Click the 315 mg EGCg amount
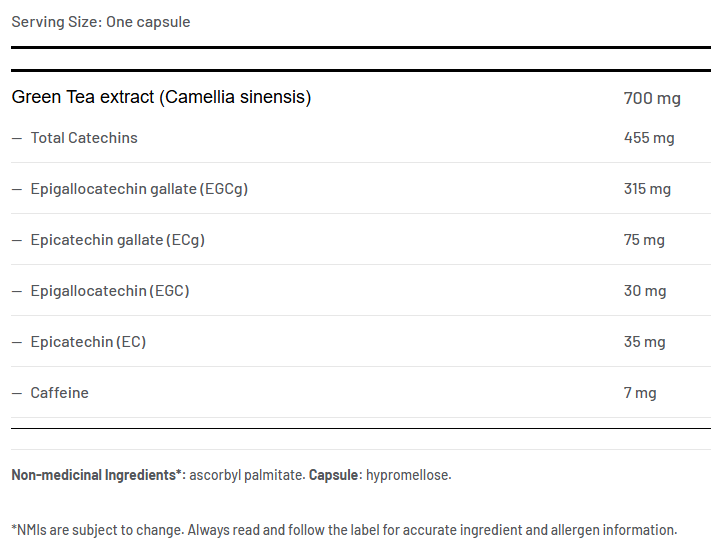Image resolution: width=711 pixels, height=555 pixels. (647, 189)
